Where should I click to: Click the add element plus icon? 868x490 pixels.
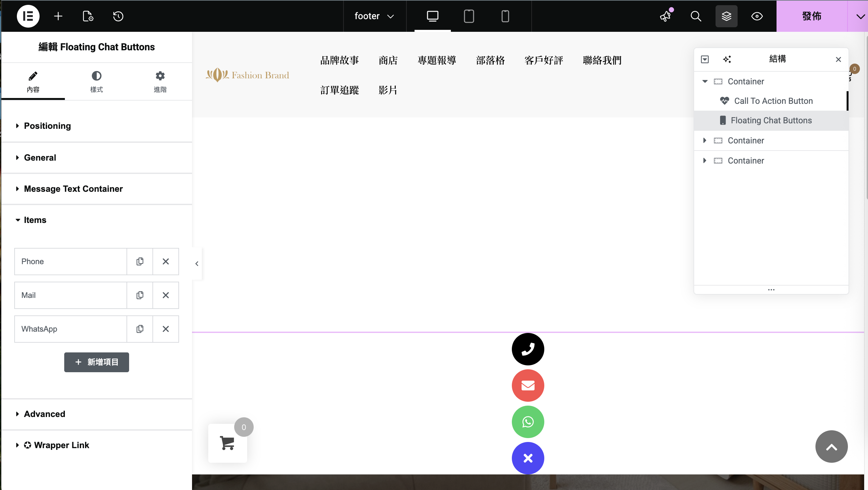(58, 16)
